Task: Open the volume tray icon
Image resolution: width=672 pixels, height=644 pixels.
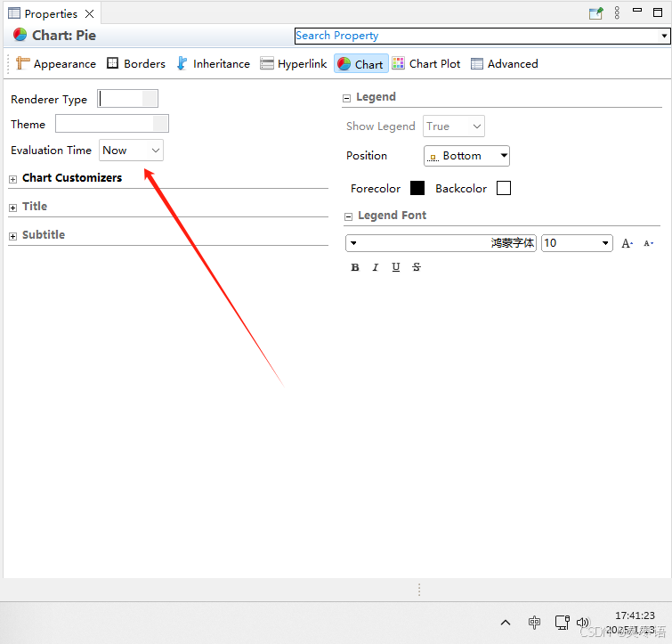Action: point(583,622)
